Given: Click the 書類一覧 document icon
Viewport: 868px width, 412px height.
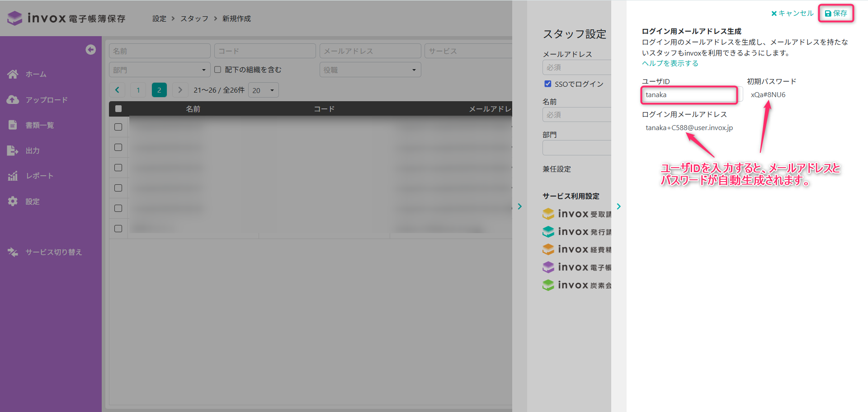Looking at the screenshot, I should click(13, 125).
